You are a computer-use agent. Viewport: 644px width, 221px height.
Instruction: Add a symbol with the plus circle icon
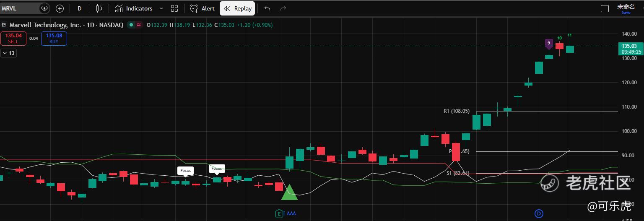60,8
